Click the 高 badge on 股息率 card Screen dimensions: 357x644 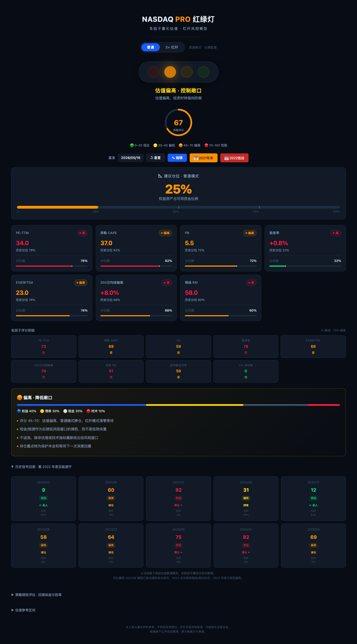(336, 233)
